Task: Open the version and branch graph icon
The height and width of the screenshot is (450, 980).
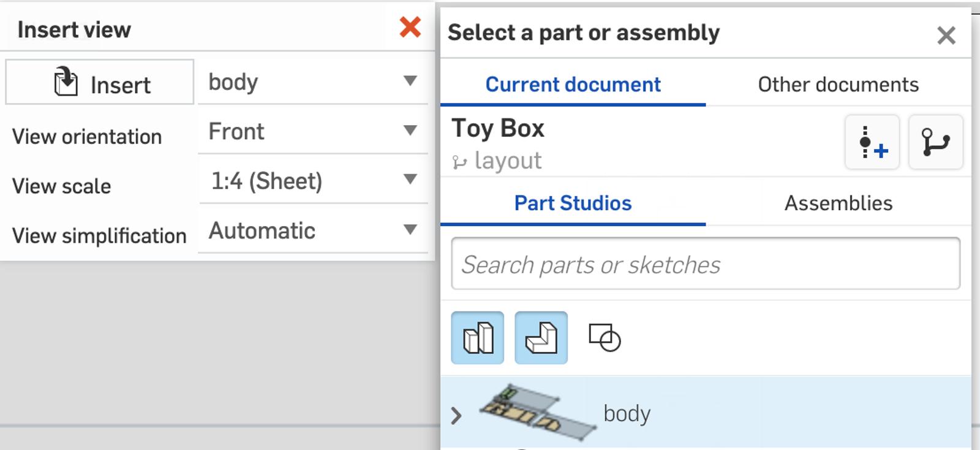Action: 935,142
